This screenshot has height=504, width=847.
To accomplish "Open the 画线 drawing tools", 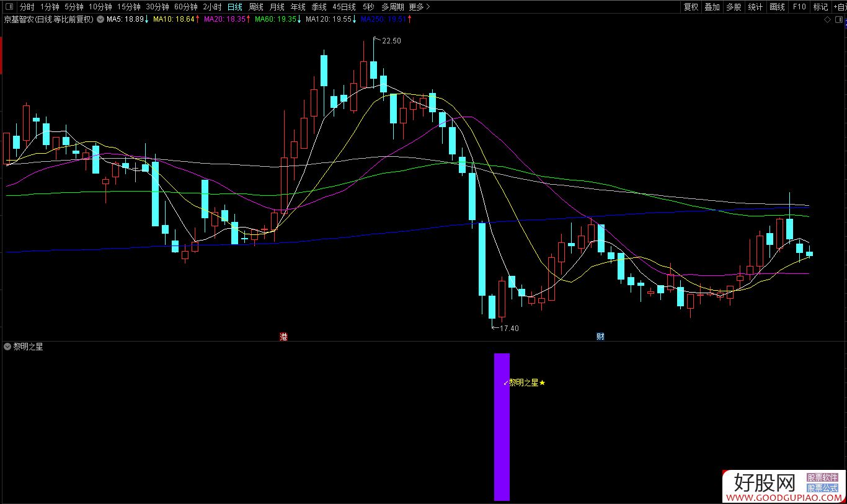I will point(777,7).
